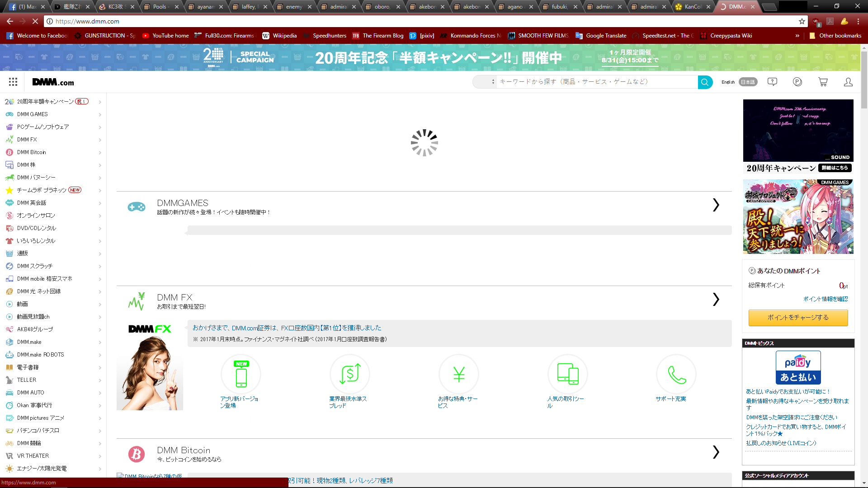The width and height of the screenshot is (868, 488).
Task: Click the DMM FX model photo
Action: (150, 366)
